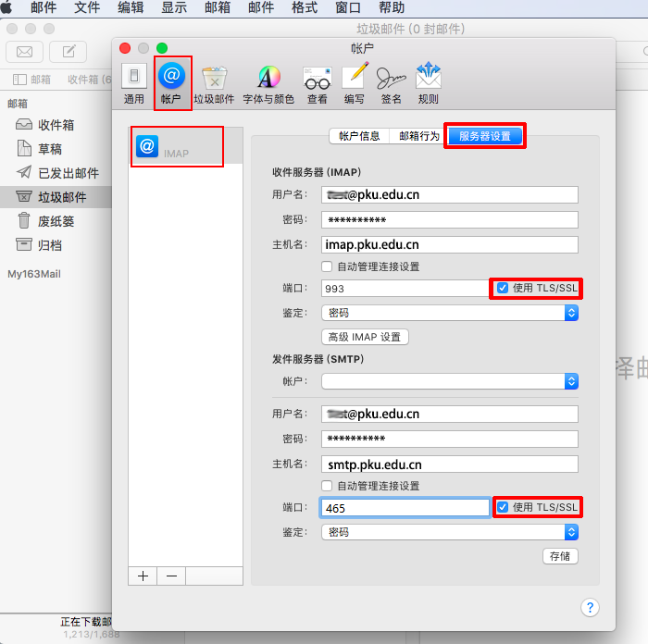Screen dimensions: 648x644
Task: Click the 存储 save button
Action: click(560, 556)
